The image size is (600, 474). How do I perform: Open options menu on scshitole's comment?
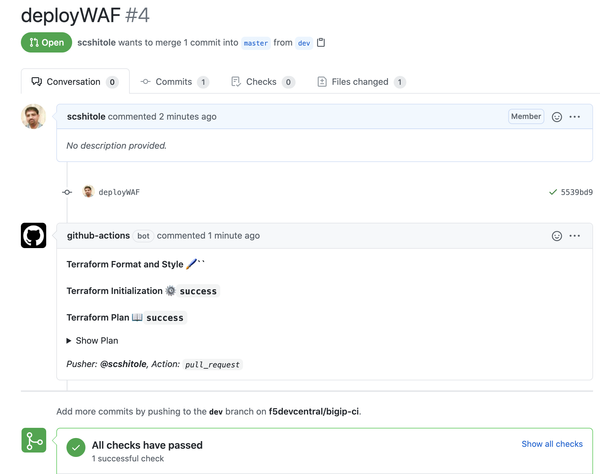(x=575, y=117)
